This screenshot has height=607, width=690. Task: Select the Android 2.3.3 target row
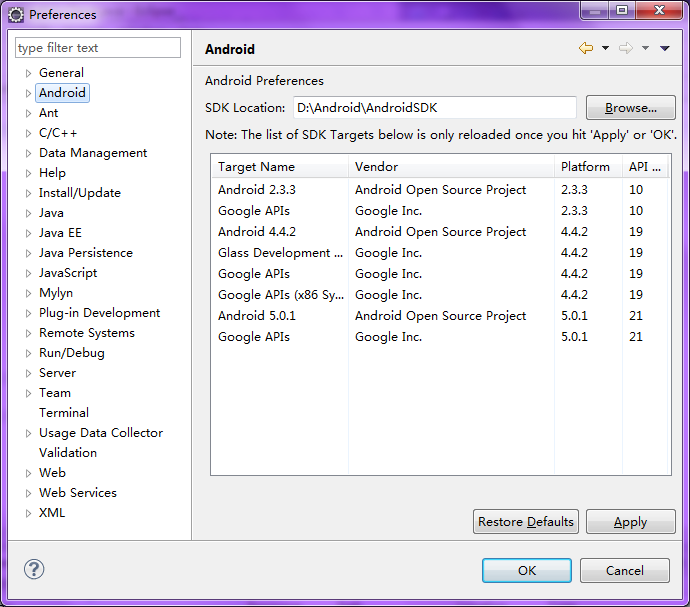click(x=441, y=190)
